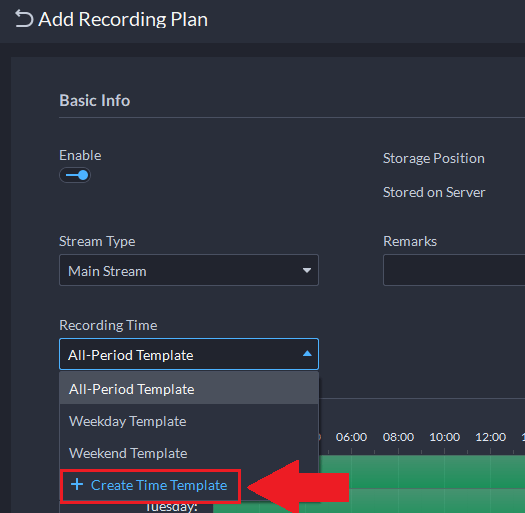This screenshot has height=513, width=525.
Task: Select All-Period Template option
Action: (x=189, y=389)
